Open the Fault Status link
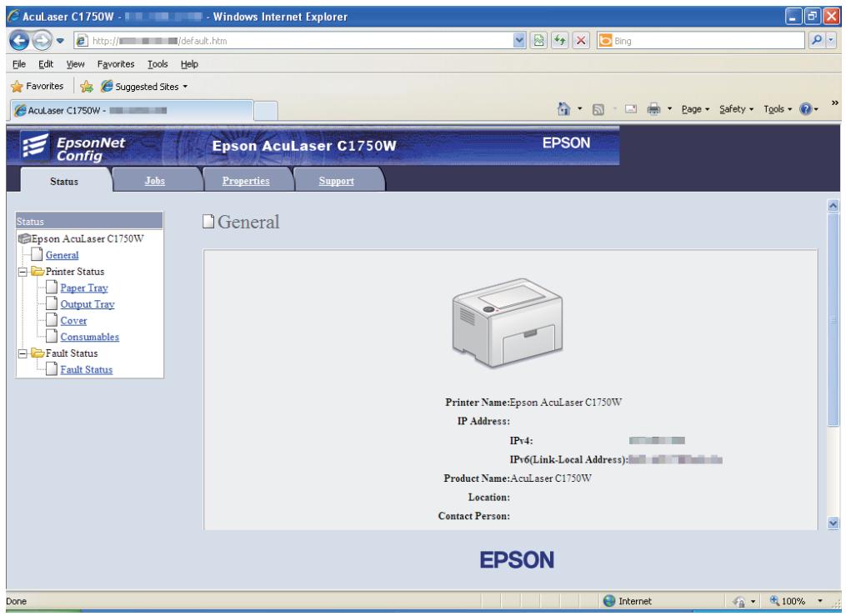Image resolution: width=846 pixels, height=616 pixels. pyautogui.click(x=87, y=369)
